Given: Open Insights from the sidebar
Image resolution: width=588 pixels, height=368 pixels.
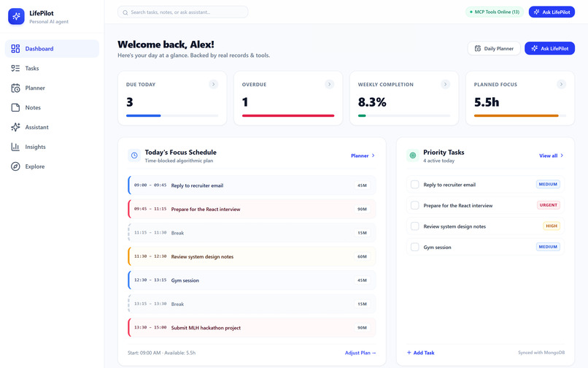Looking at the screenshot, I should coord(52,147).
